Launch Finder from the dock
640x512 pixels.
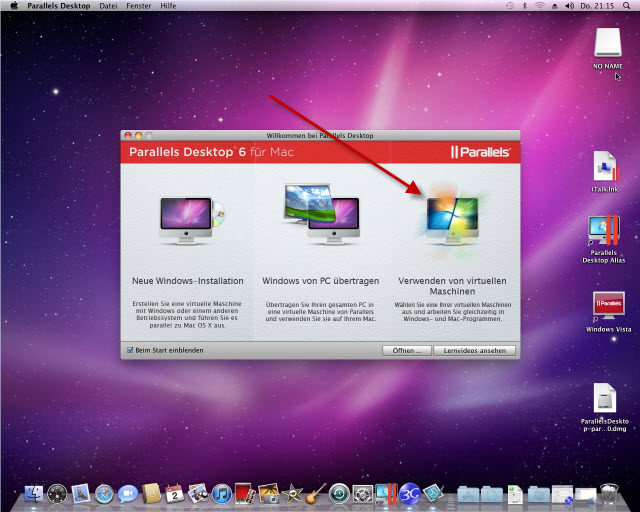[33, 493]
